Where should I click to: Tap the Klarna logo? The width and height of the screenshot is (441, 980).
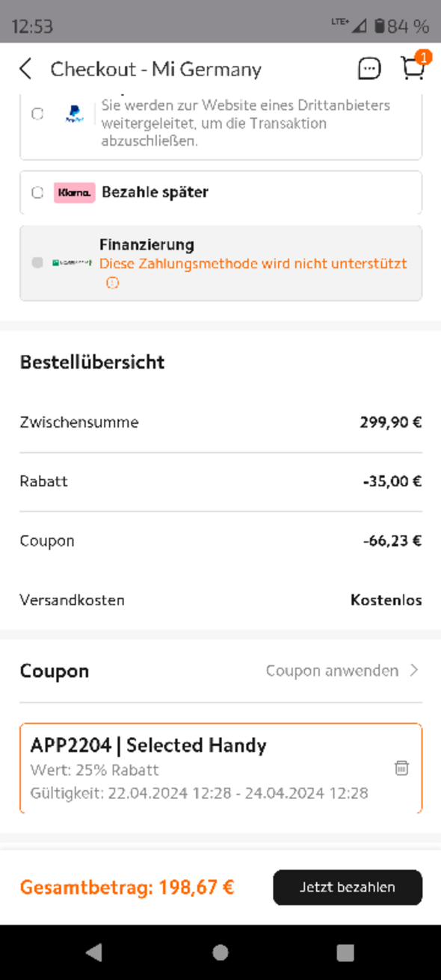click(74, 192)
